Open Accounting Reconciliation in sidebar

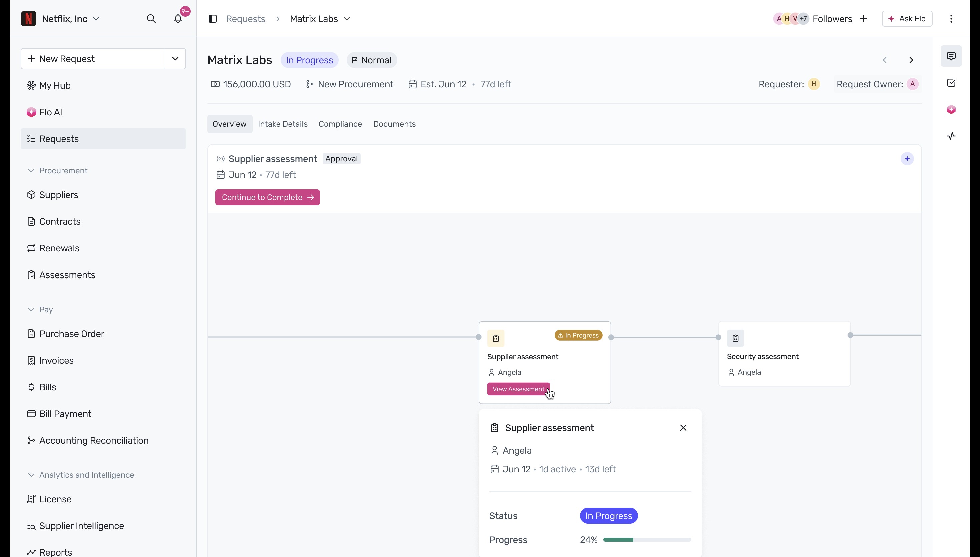(x=103, y=440)
